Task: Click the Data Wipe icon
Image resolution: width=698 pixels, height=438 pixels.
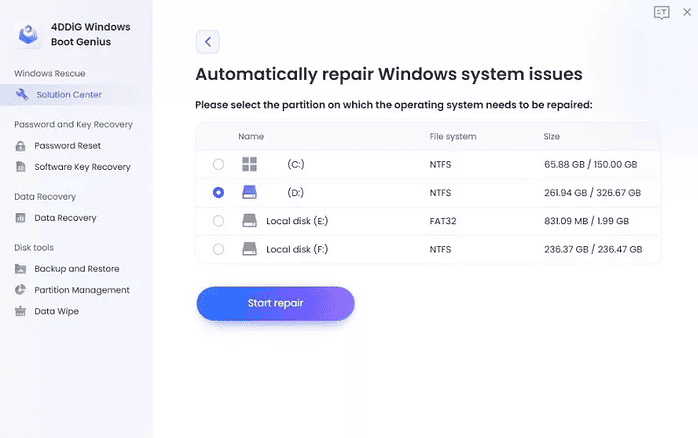Action: point(22,311)
